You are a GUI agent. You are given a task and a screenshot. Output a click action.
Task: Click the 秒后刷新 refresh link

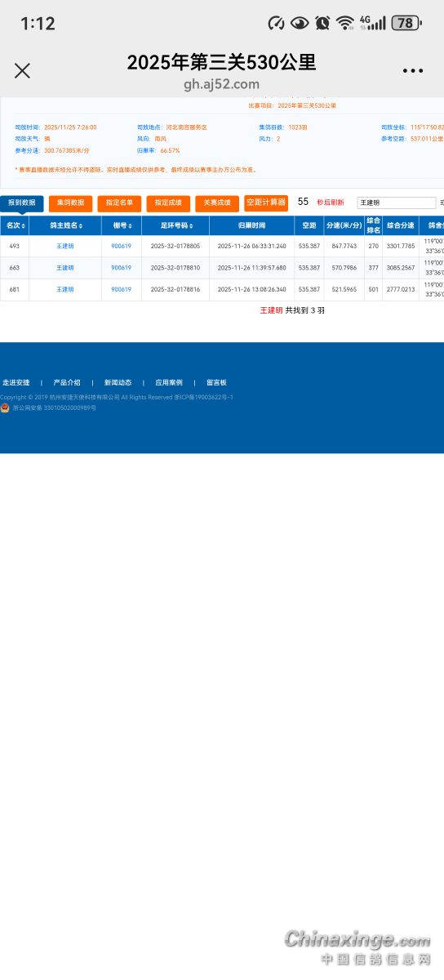pos(331,203)
